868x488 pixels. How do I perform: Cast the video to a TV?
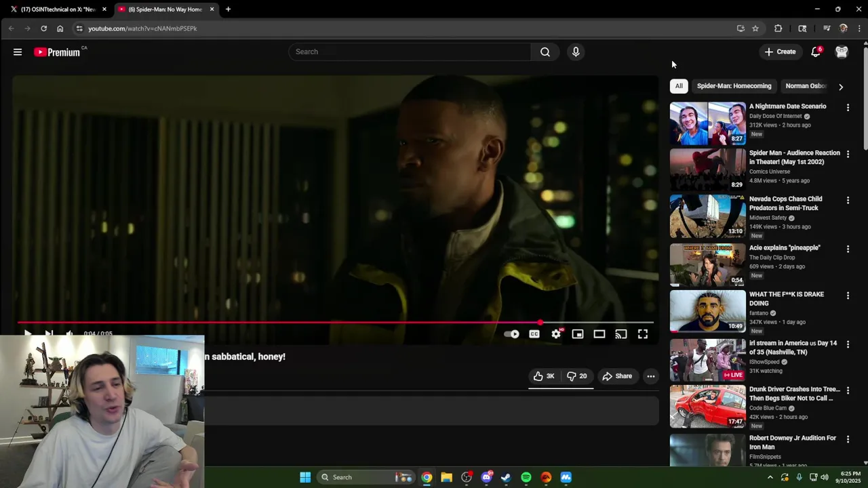621,334
